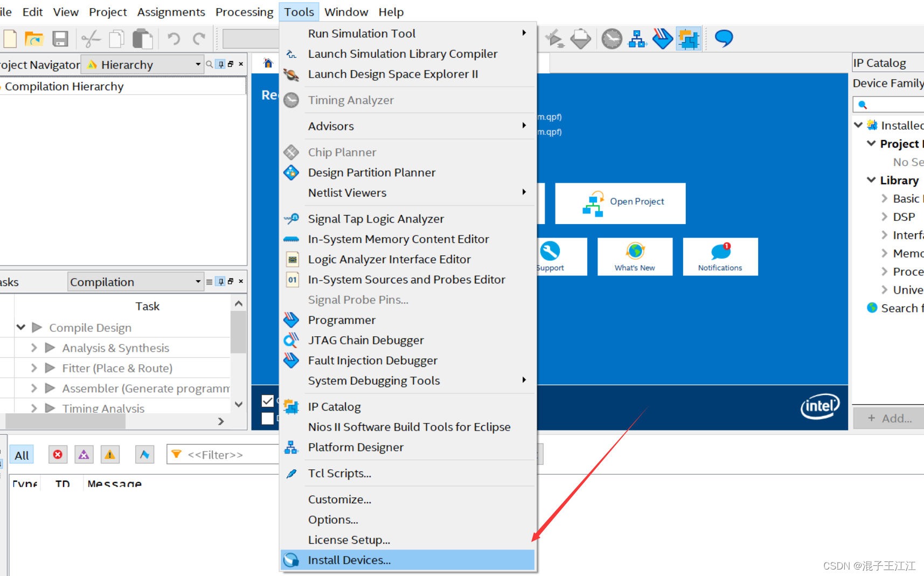Click the blue speech bubble help icon

click(x=724, y=38)
